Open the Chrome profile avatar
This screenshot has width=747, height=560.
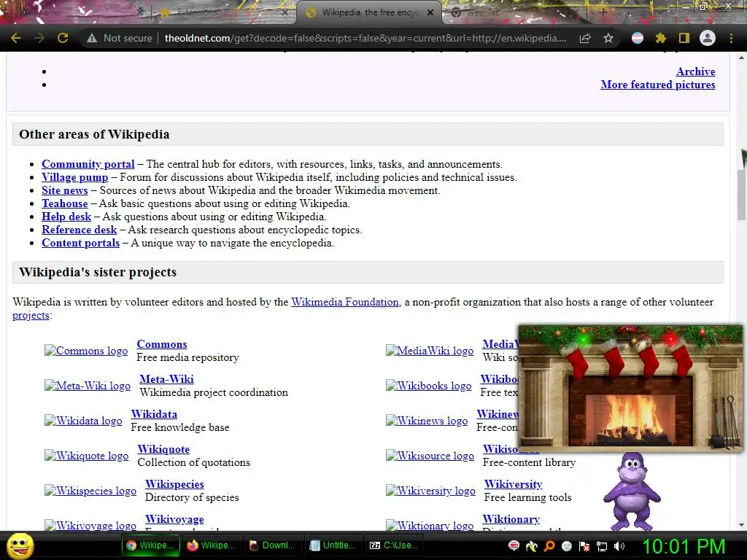click(708, 38)
